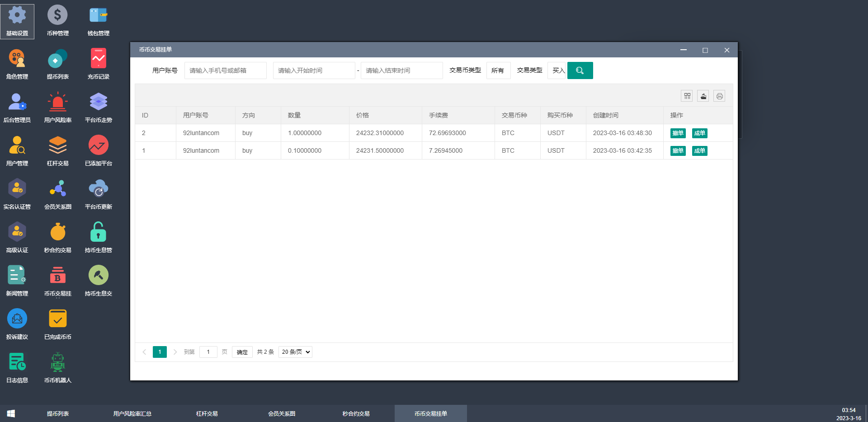This screenshot has width=868, height=422.
Task: Open the 杠杆交易 icon on desktop
Action: point(57,151)
